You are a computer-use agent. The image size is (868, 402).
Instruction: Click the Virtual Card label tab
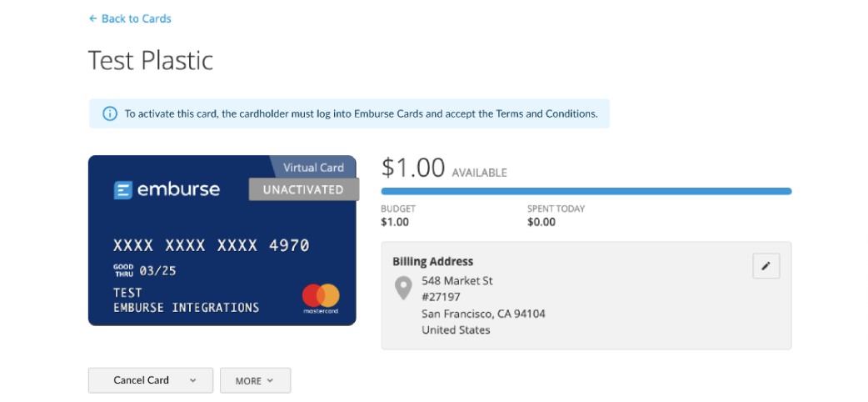(x=312, y=167)
